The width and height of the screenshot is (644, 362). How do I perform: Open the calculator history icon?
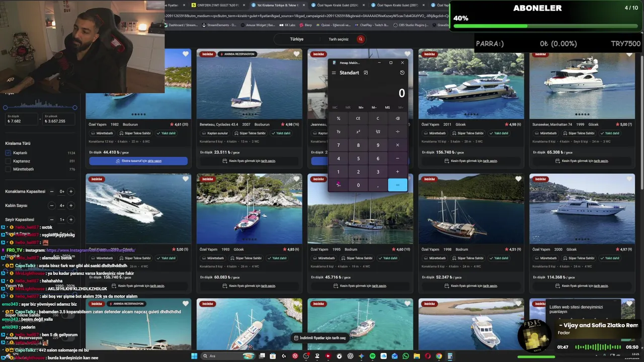point(402,73)
